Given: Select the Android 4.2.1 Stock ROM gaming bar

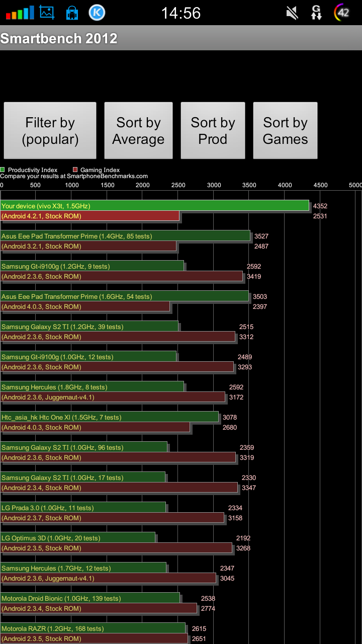Looking at the screenshot, I should (90, 216).
